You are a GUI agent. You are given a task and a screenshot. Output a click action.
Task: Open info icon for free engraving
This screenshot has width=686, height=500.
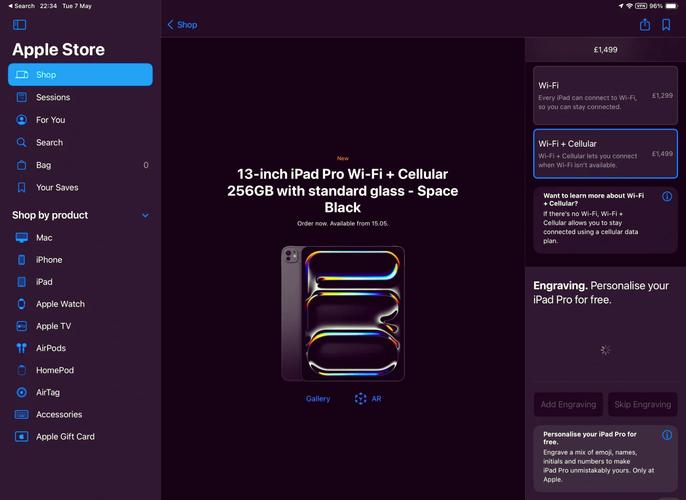tap(667, 435)
